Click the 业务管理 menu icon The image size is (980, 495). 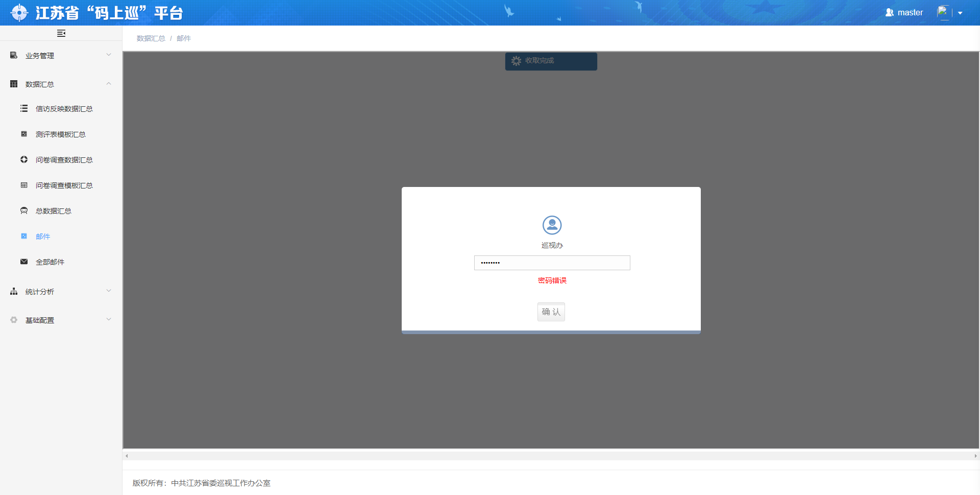coord(14,55)
